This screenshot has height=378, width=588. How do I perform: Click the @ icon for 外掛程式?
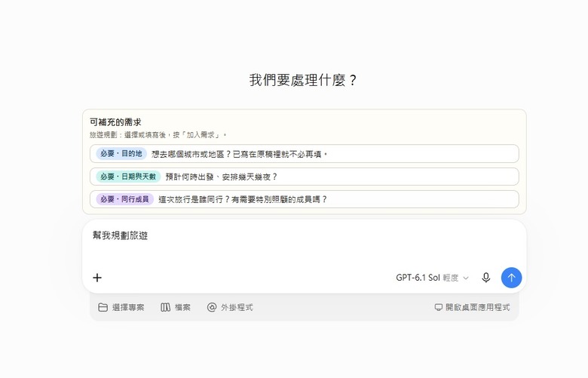tap(212, 307)
